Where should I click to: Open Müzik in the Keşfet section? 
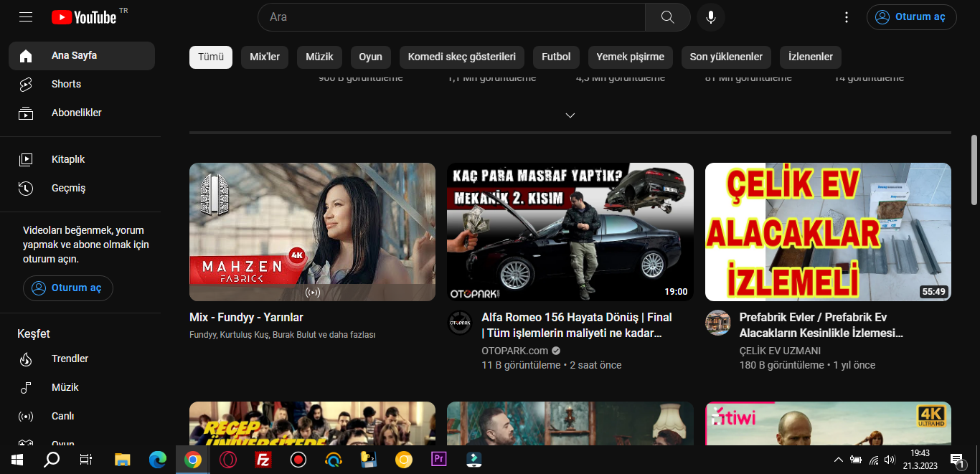click(x=82, y=387)
